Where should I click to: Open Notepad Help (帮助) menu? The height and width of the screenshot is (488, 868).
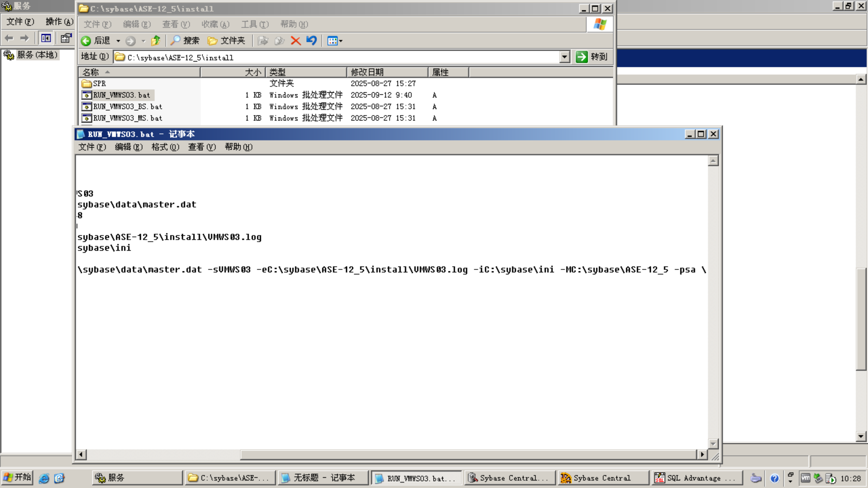239,147
